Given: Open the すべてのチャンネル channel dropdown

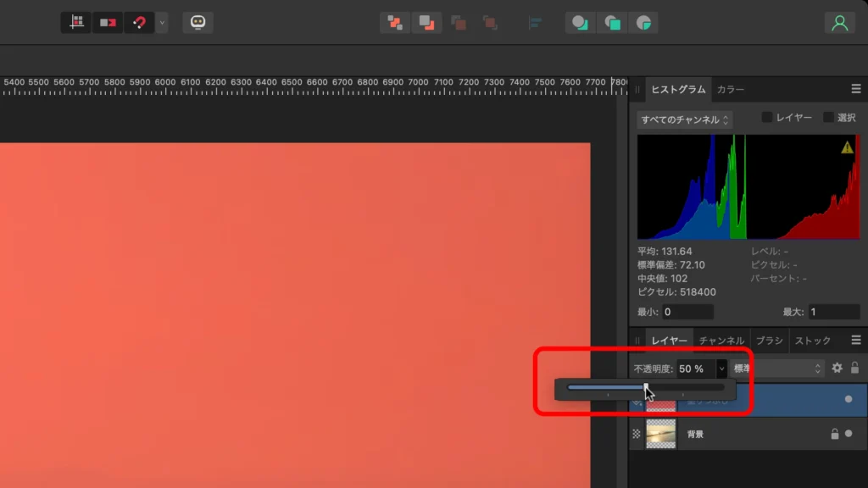Looking at the screenshot, I should coord(682,119).
